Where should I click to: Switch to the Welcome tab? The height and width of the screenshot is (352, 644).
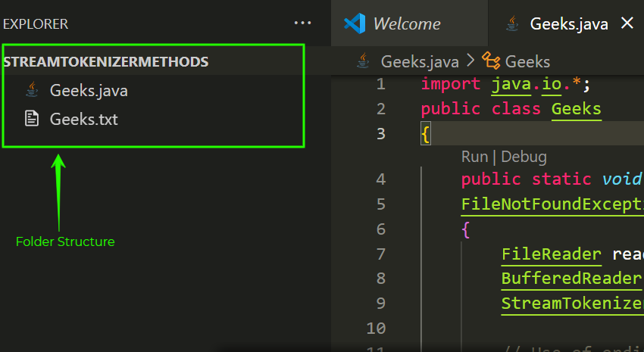[406, 23]
